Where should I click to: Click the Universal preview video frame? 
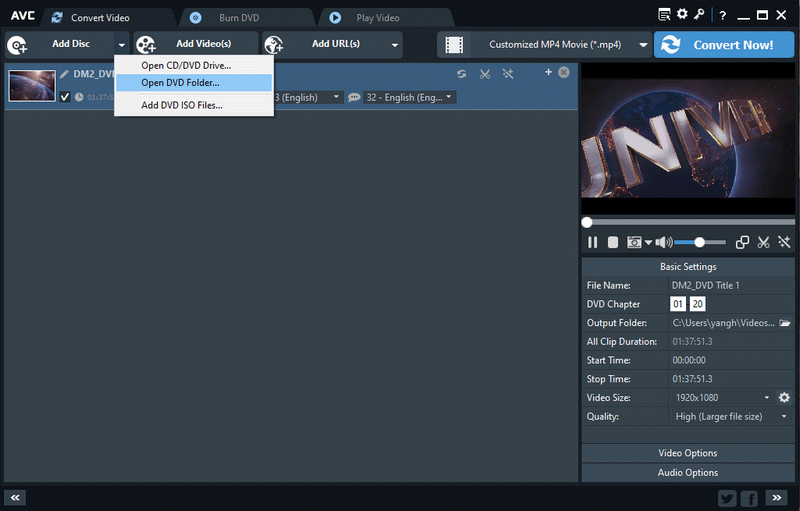pyautogui.click(x=688, y=138)
